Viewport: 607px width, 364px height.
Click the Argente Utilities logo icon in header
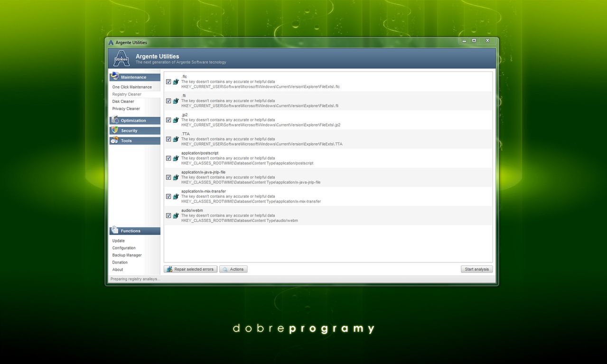tap(121, 58)
